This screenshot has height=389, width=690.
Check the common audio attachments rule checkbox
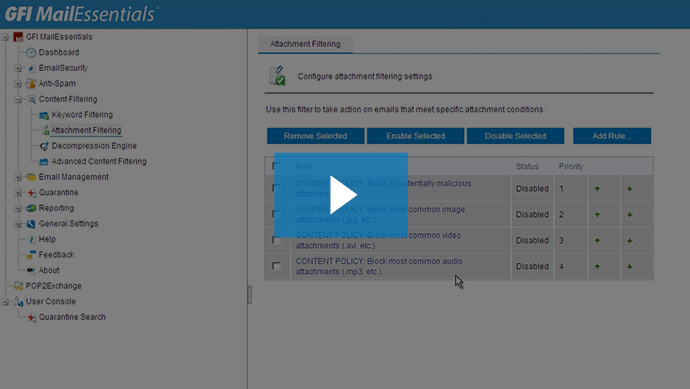click(276, 266)
